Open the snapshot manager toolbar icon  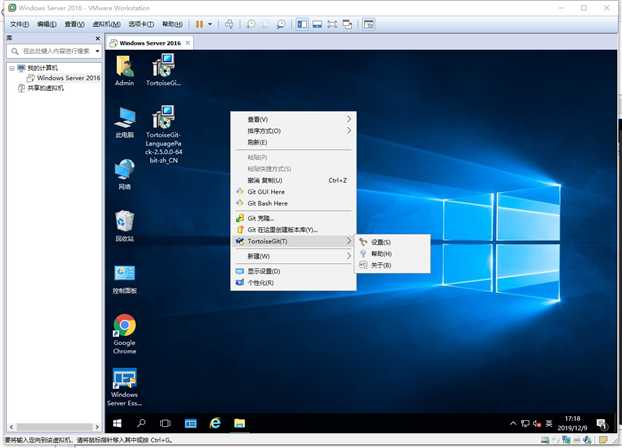coord(281,24)
